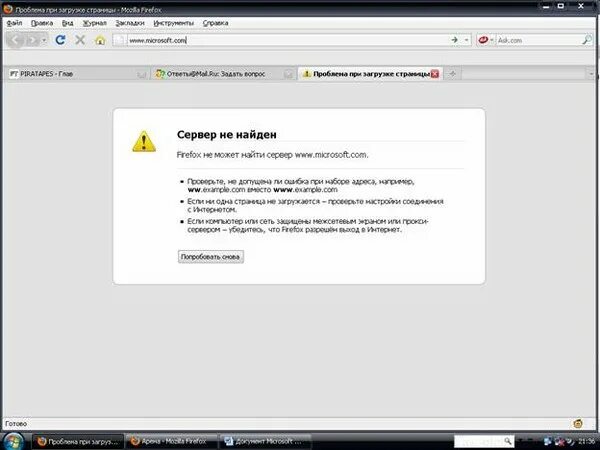Switch to Арена - Mozilla Firefox taskbar window
600x450 pixels.
pos(171,441)
